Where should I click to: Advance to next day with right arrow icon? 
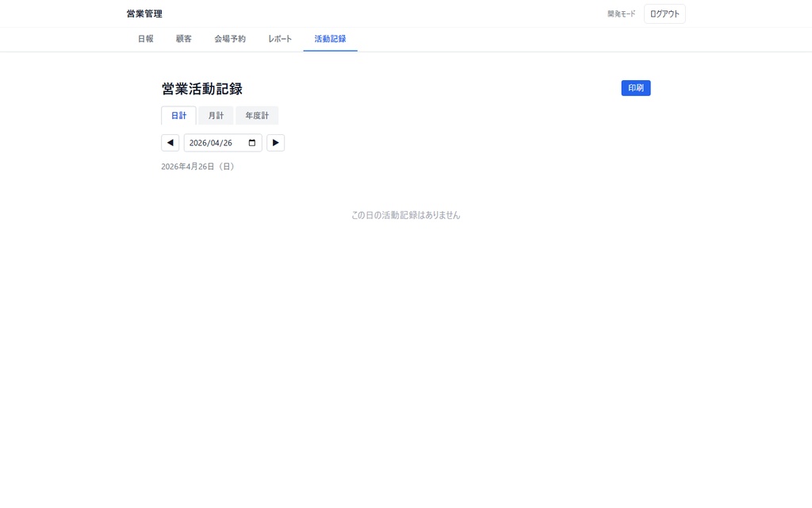[x=275, y=142]
